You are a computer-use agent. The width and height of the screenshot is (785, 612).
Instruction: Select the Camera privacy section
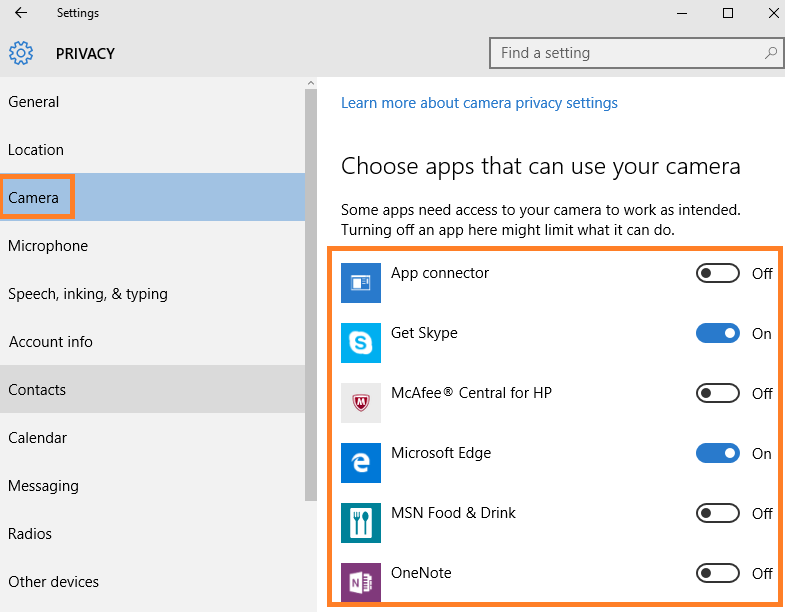tap(152, 197)
